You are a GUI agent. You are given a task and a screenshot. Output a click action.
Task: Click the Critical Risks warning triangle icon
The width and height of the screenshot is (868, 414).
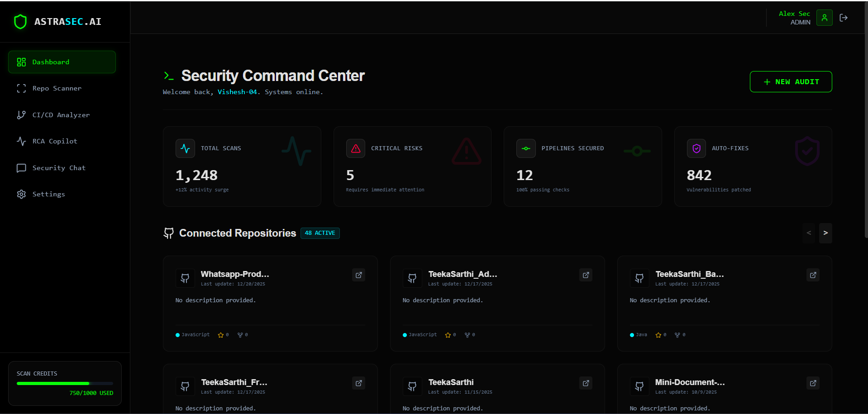click(356, 148)
